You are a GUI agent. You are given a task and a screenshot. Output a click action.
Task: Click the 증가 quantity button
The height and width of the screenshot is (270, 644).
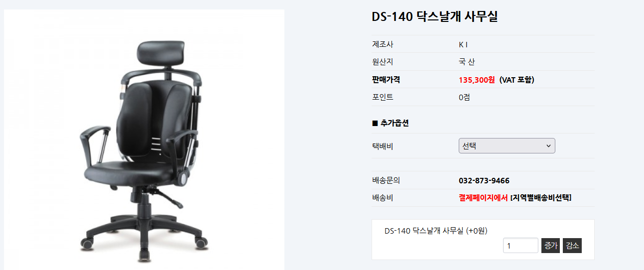tap(551, 246)
